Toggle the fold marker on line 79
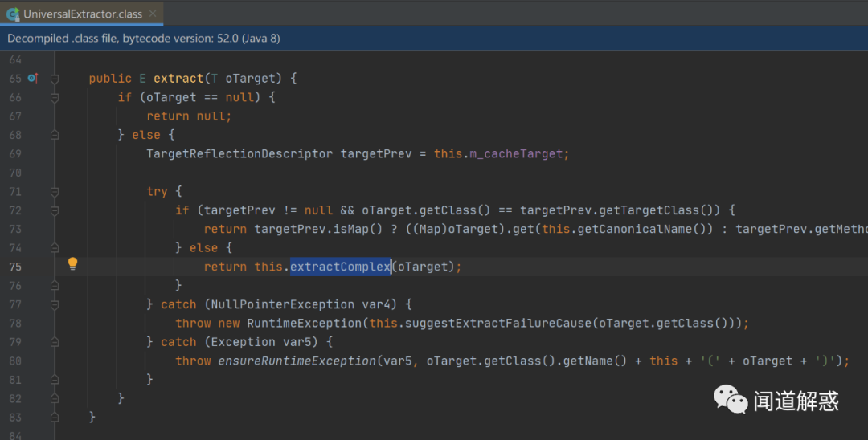Screen dimensions: 868x440 click(55, 342)
